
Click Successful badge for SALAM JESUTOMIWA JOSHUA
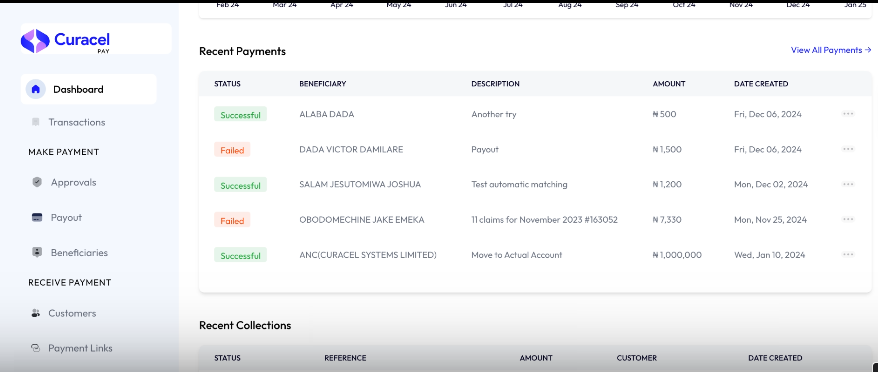(240, 185)
